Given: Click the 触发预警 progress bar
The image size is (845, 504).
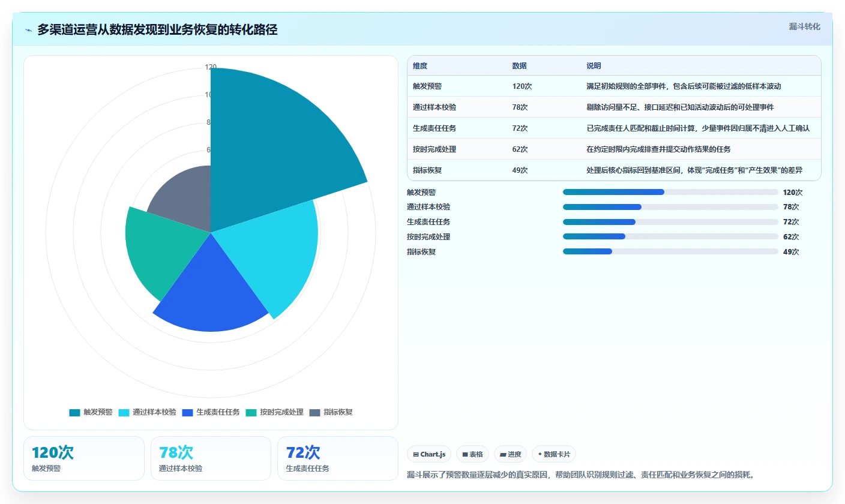Looking at the screenshot, I should pos(670,192).
